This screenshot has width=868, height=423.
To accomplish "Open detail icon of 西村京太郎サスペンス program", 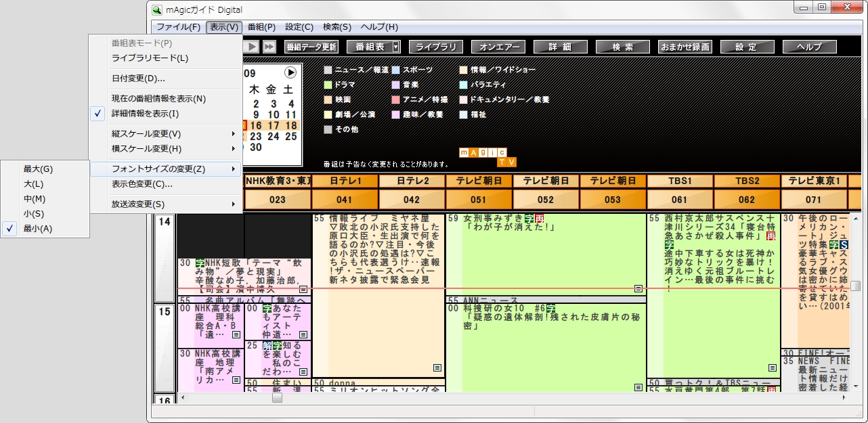I will pos(773,368).
